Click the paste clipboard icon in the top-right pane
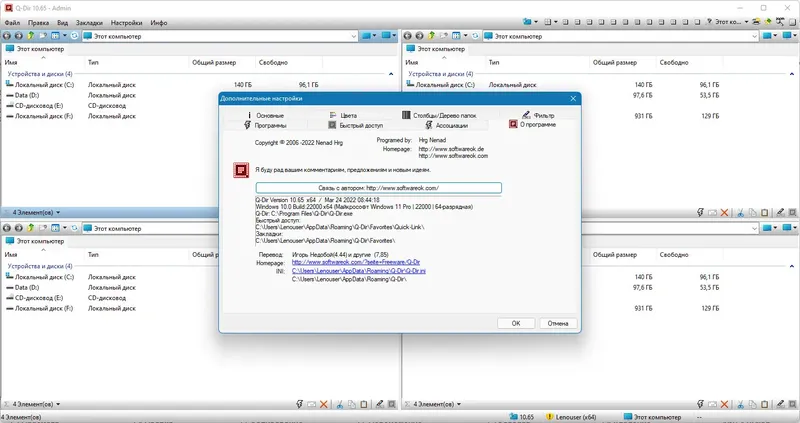The height and width of the screenshot is (423, 800). point(764,212)
